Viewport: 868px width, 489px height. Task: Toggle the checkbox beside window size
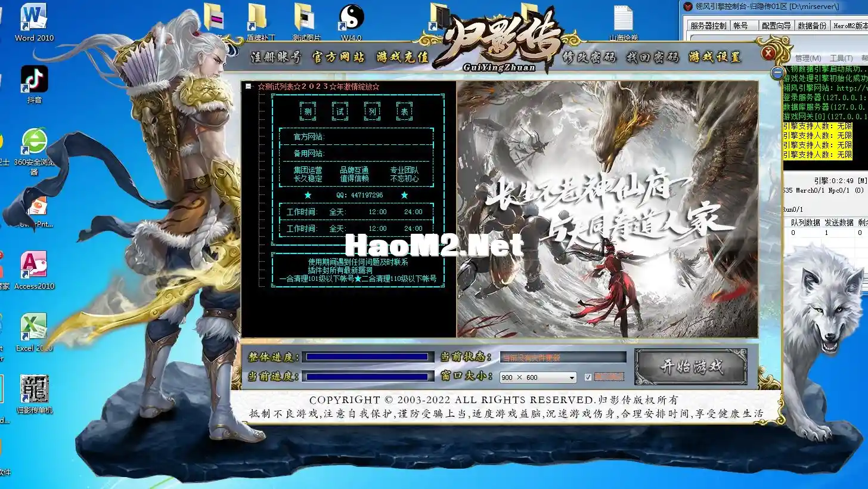(588, 377)
